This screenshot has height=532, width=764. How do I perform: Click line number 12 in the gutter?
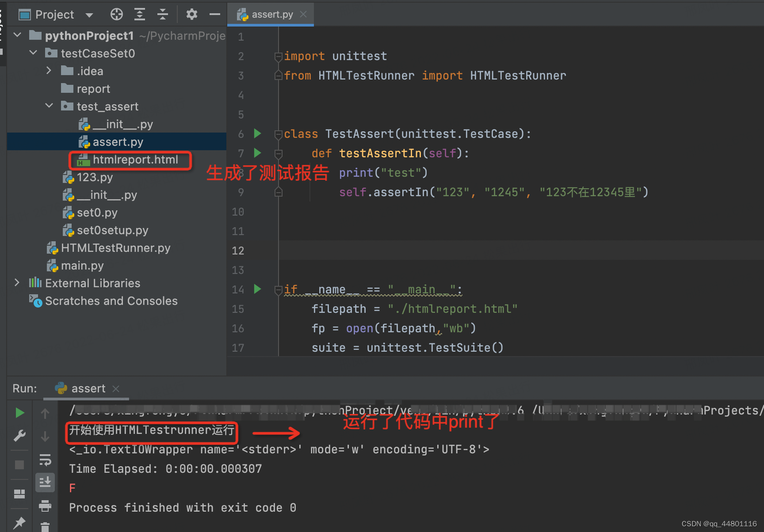tap(238, 251)
